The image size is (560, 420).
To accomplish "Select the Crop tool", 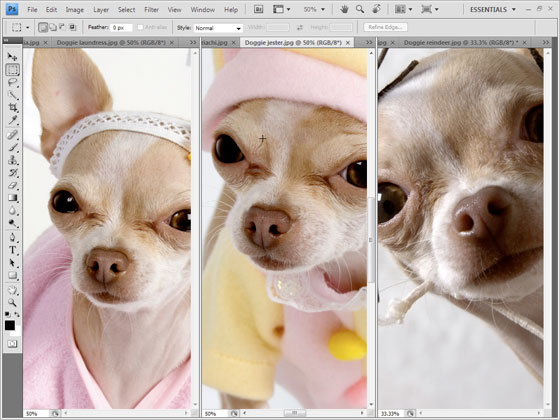I will 12,107.
